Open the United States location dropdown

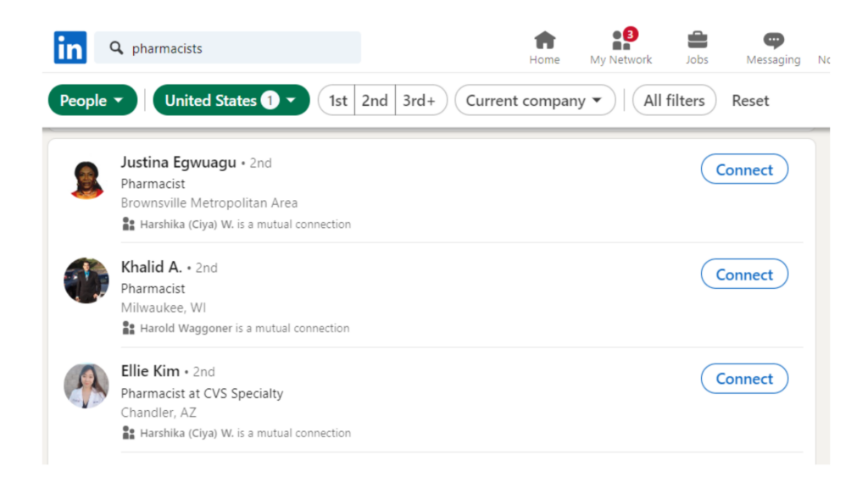point(231,101)
